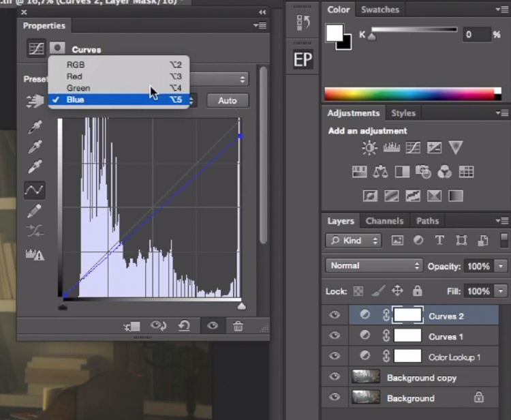Toggle lock transparent pixels
Screen dimensions: 511x420
tap(358, 291)
